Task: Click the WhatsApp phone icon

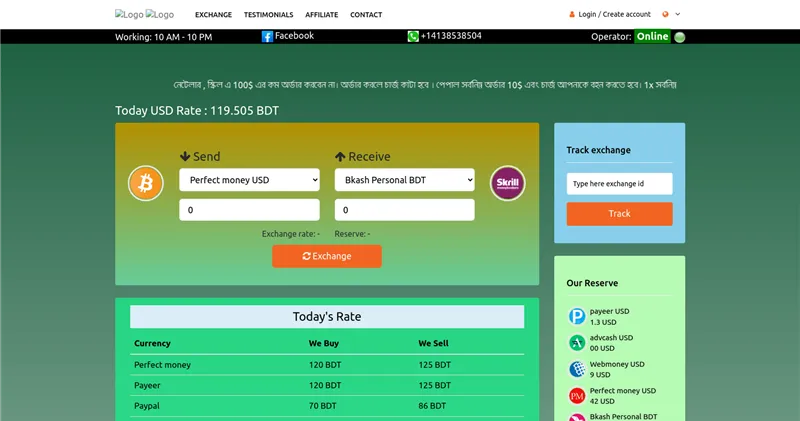Action: (413, 36)
